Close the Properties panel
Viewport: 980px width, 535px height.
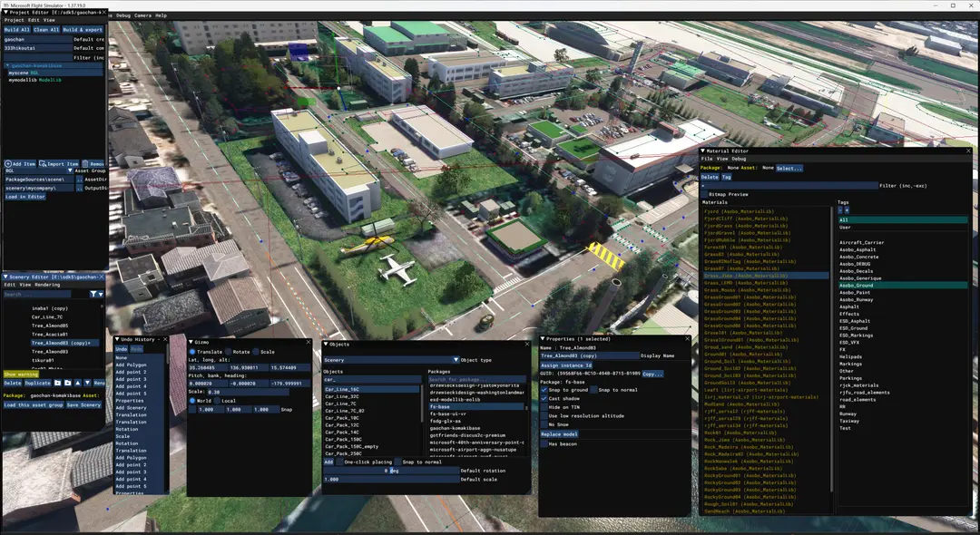click(687, 339)
